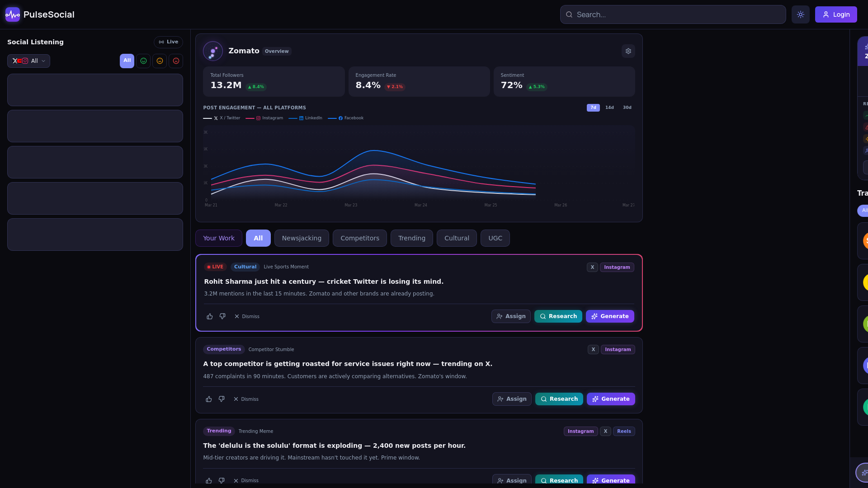Click the LIVE badge on the cricket card
Viewport: 868px width, 488px height.
pos(215,267)
